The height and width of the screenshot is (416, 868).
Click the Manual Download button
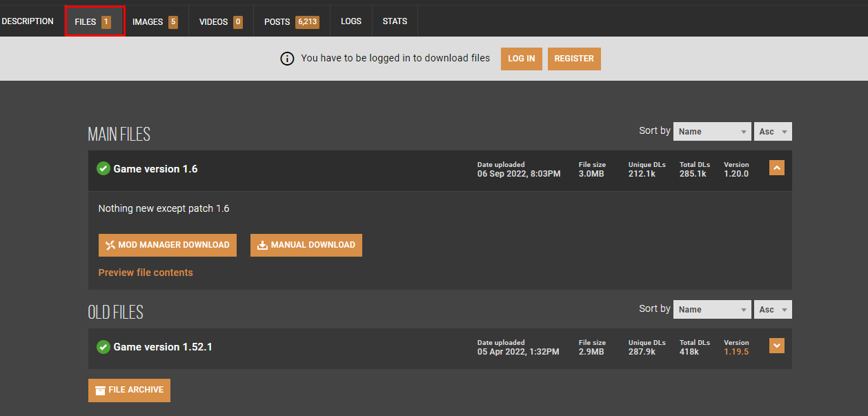point(306,245)
